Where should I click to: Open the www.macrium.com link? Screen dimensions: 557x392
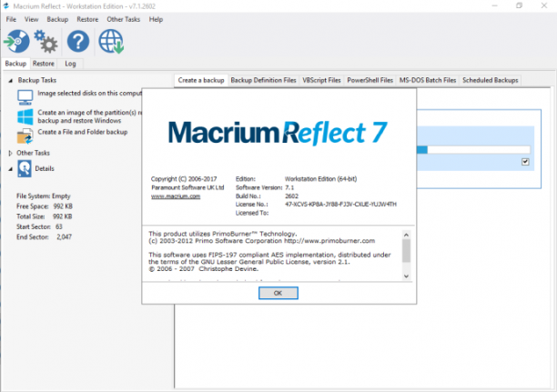tap(176, 196)
